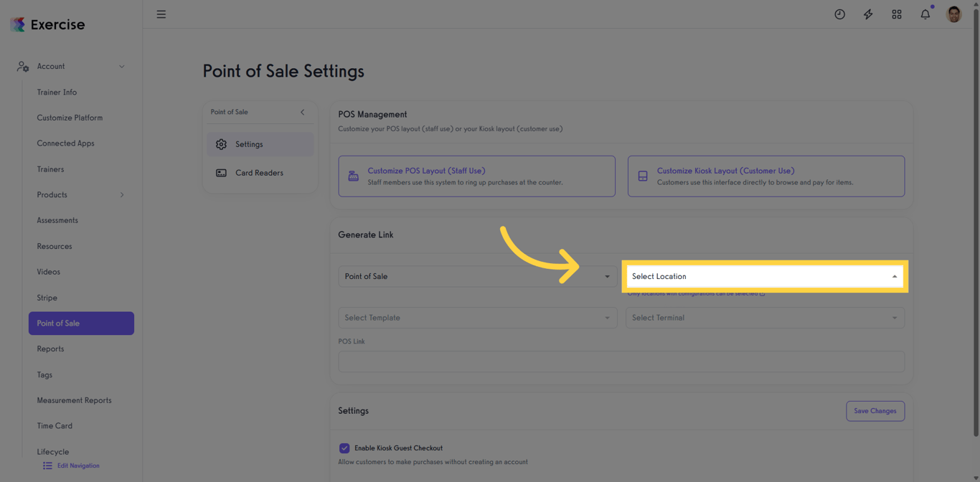Click the clock history icon in the header
The width and height of the screenshot is (980, 482).
[839, 14]
